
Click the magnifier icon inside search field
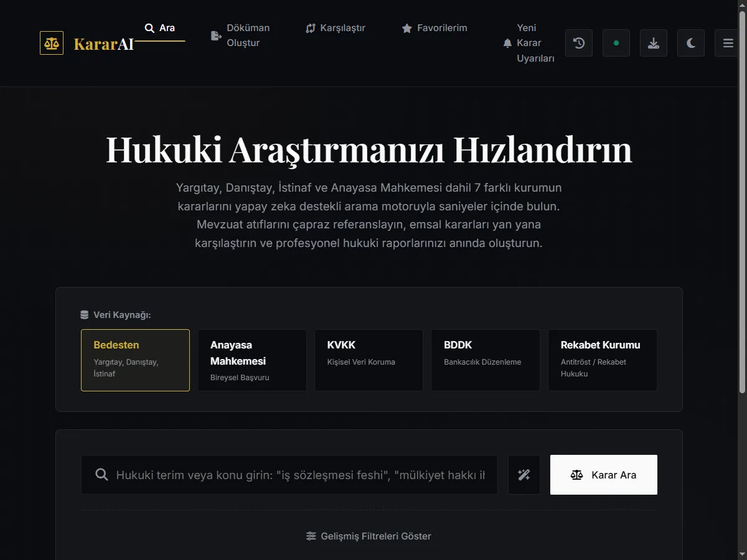click(x=101, y=475)
